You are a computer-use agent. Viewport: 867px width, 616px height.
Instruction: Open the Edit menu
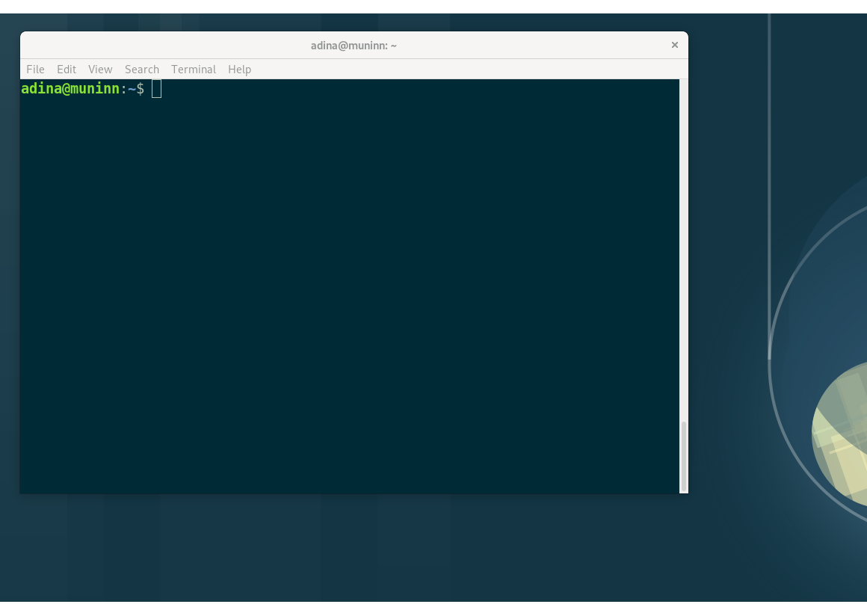coord(67,70)
